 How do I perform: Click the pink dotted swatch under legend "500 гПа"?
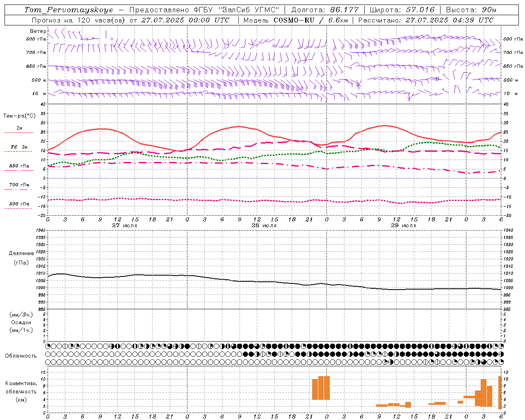click(x=18, y=208)
